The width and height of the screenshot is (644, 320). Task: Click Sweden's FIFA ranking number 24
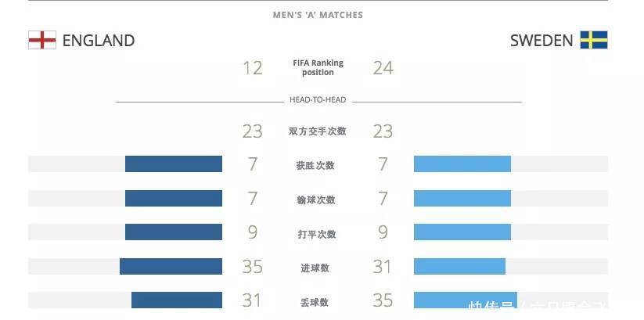coord(383,68)
